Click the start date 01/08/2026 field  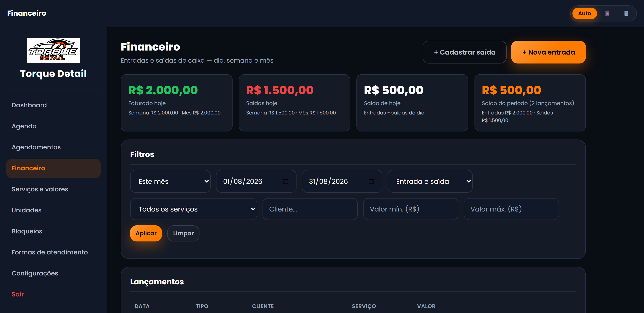[256, 181]
